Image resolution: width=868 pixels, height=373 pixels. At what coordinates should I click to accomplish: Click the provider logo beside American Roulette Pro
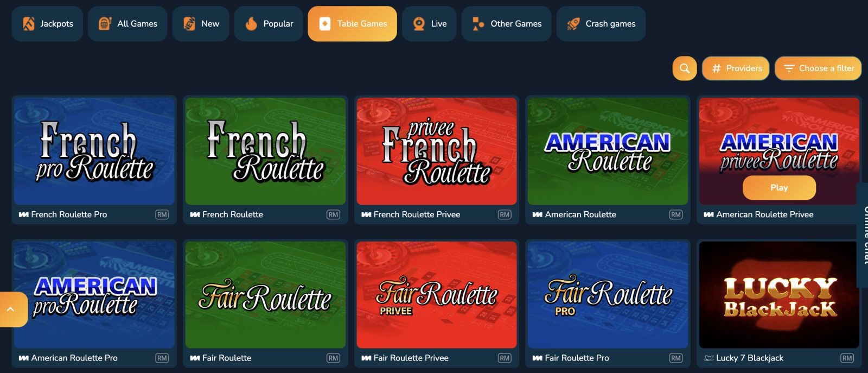click(x=23, y=358)
